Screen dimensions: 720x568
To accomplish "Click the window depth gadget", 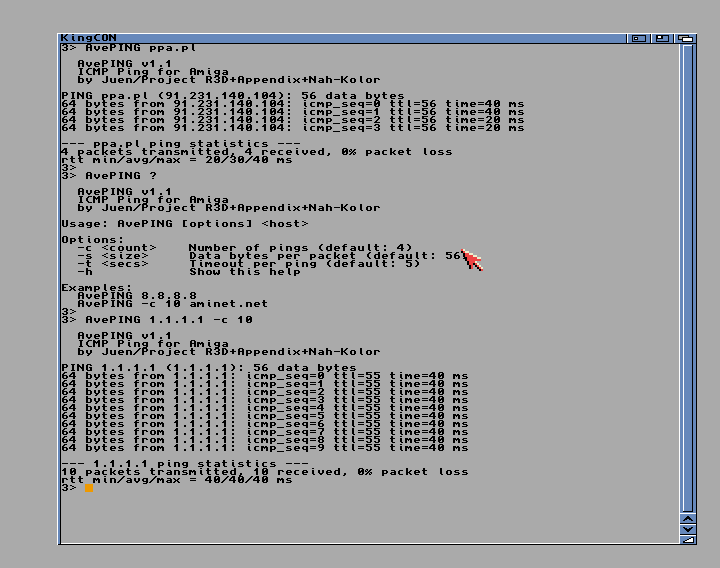I will point(686,39).
